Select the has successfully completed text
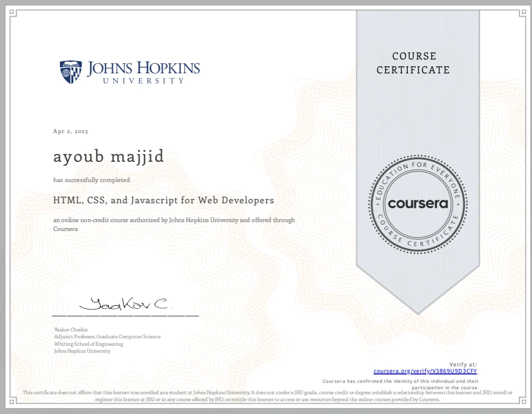 91,180
